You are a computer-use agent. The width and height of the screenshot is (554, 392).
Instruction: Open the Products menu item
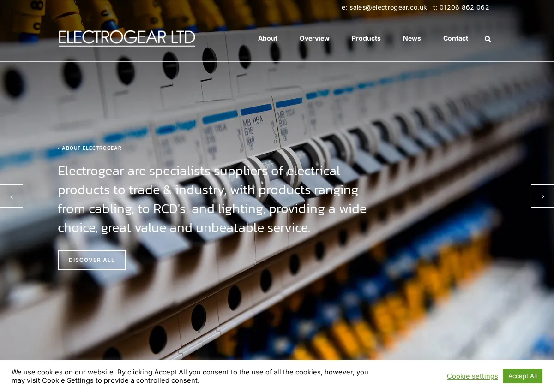coord(366,38)
